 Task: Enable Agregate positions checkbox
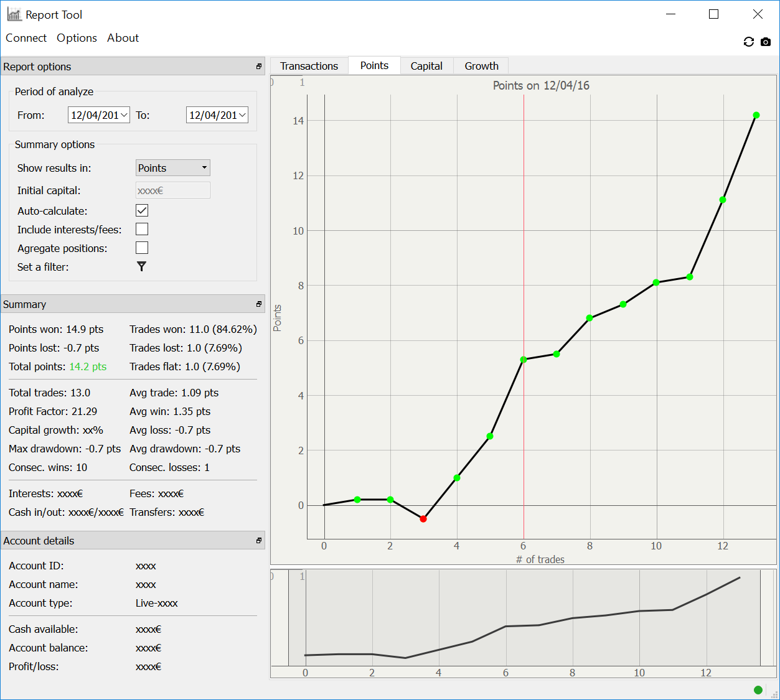[x=142, y=248]
